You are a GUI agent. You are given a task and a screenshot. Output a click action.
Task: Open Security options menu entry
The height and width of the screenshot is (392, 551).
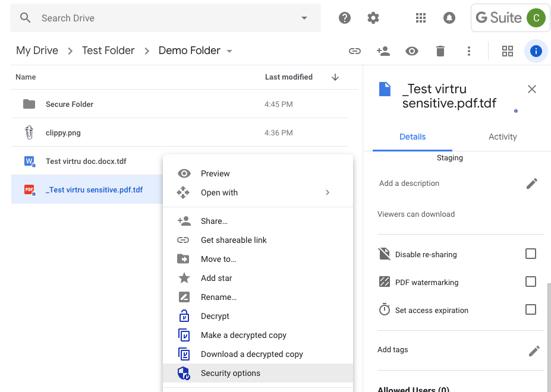pos(258,372)
